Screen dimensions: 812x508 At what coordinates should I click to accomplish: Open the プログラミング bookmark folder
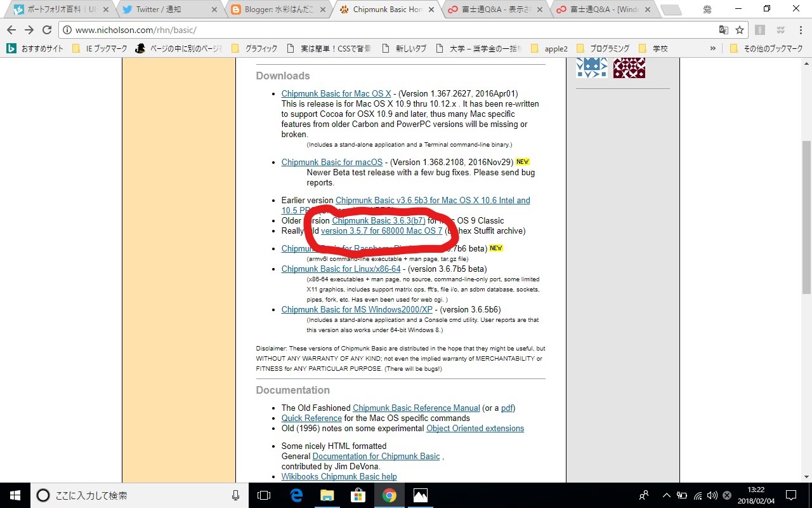coord(603,48)
